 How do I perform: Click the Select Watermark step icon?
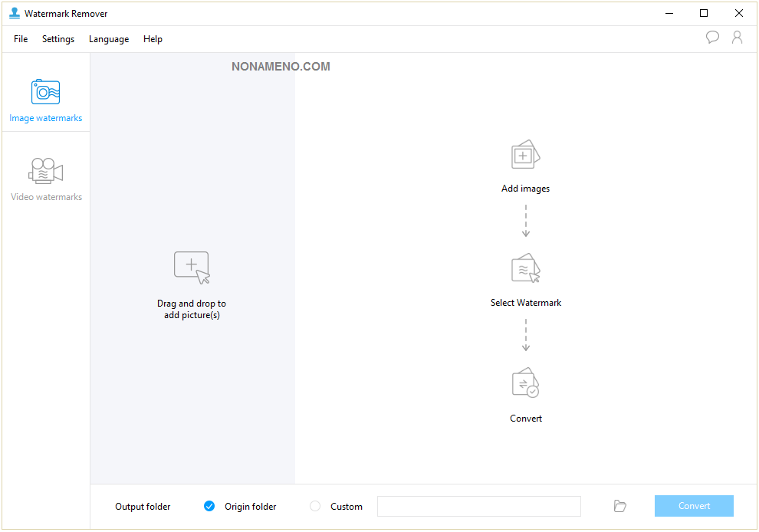pyautogui.click(x=525, y=269)
